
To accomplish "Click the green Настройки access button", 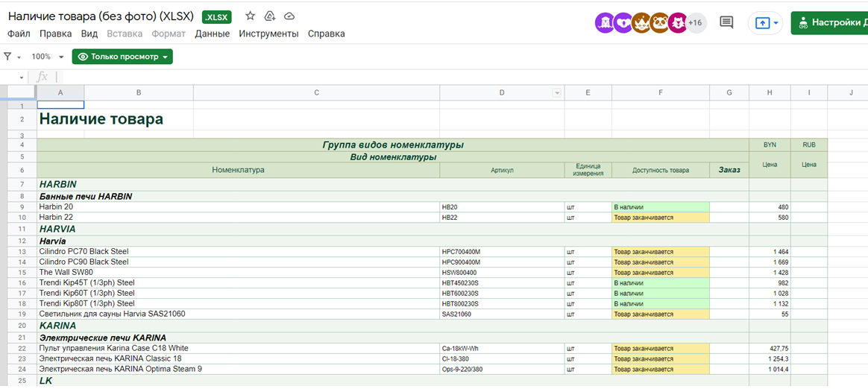I will 829,22.
